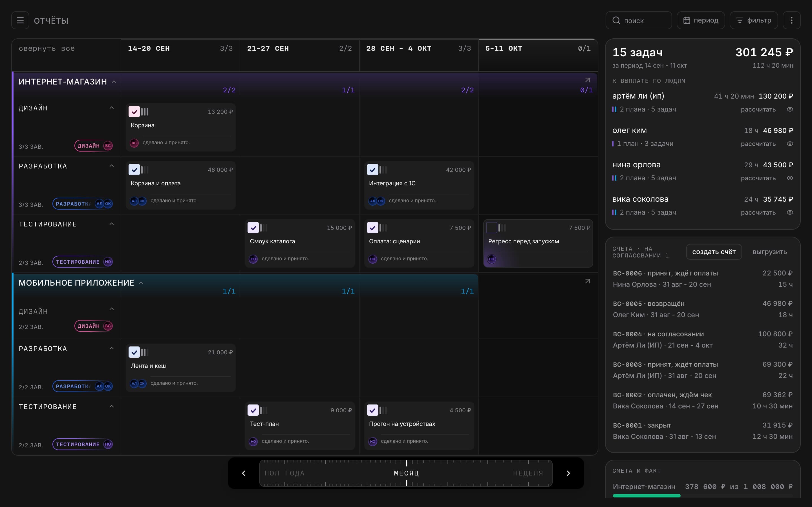Collapse Тестирование row under Интернет-магазин
812x507 pixels.
pyautogui.click(x=112, y=224)
